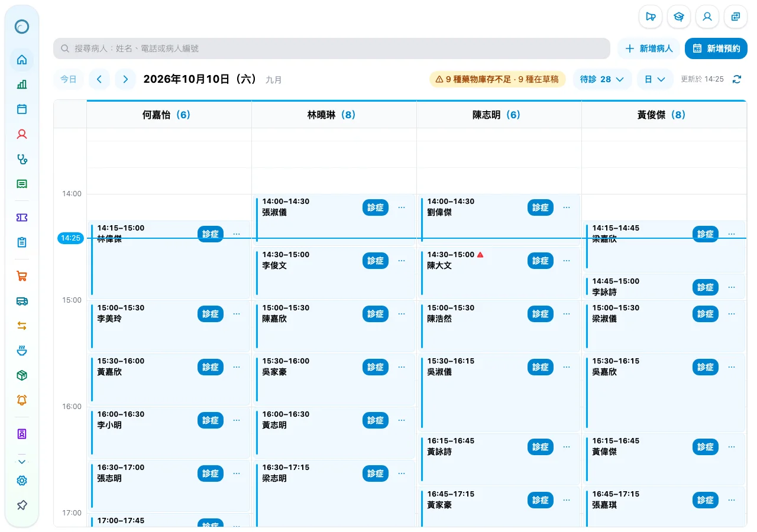Open the 日 view dropdown
This screenshot has width=757, height=532.
tap(655, 79)
